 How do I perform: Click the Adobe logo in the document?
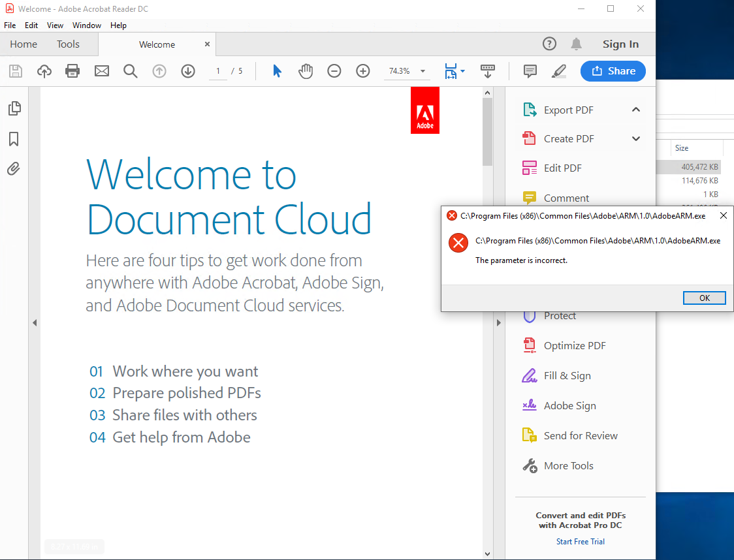[x=425, y=110]
